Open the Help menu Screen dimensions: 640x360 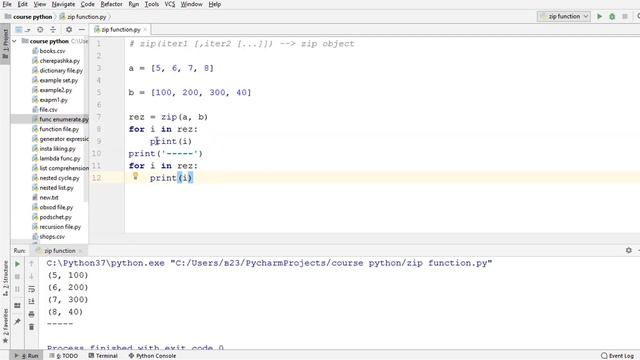(215, 4)
